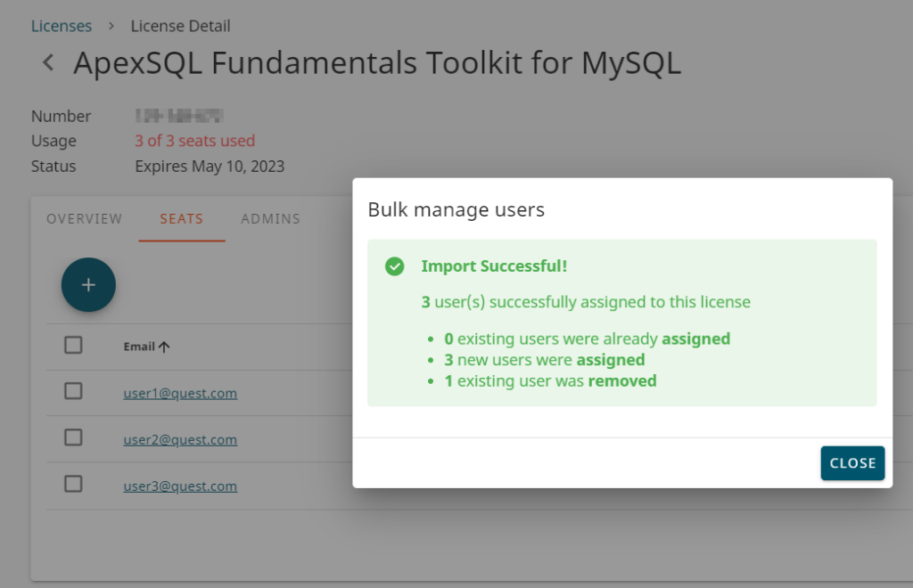
Task: Check the select-all checkbox in the table header
Action: [72, 346]
